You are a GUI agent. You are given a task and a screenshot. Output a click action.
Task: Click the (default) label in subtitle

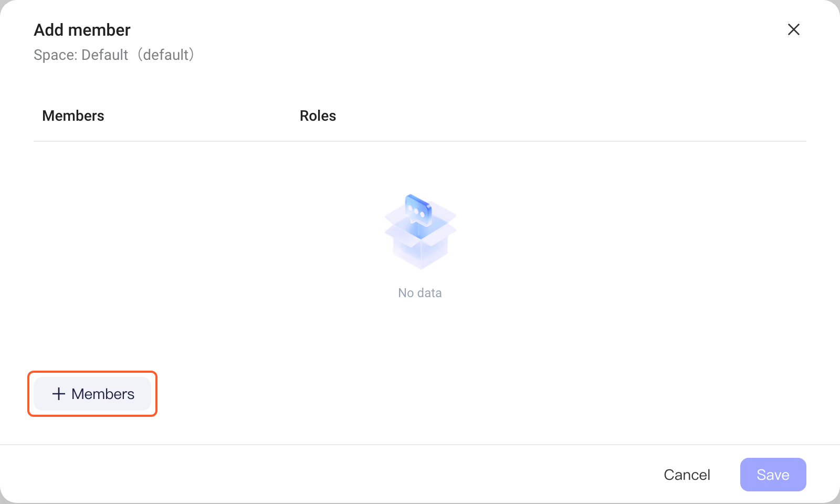coord(166,55)
